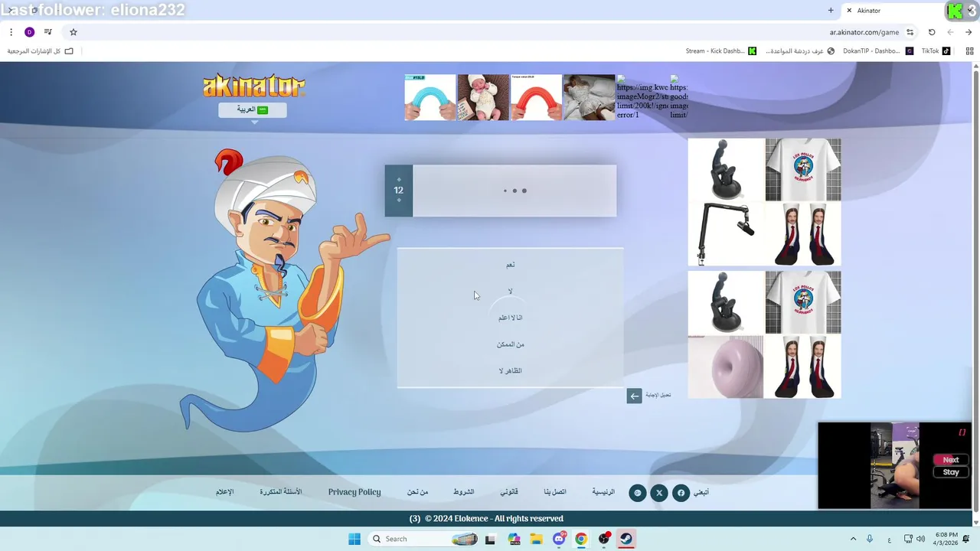
Task: Click the volume icon in system tray
Action: pyautogui.click(x=920, y=539)
